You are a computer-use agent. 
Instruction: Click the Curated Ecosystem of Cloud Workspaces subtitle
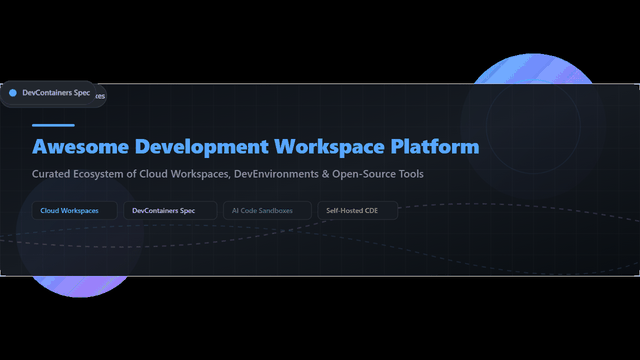coord(228,174)
